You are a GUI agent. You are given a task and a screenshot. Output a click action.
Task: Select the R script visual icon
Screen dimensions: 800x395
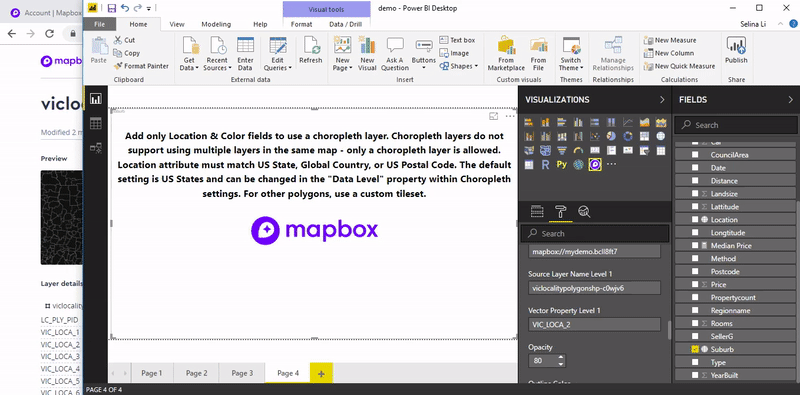coord(545,164)
